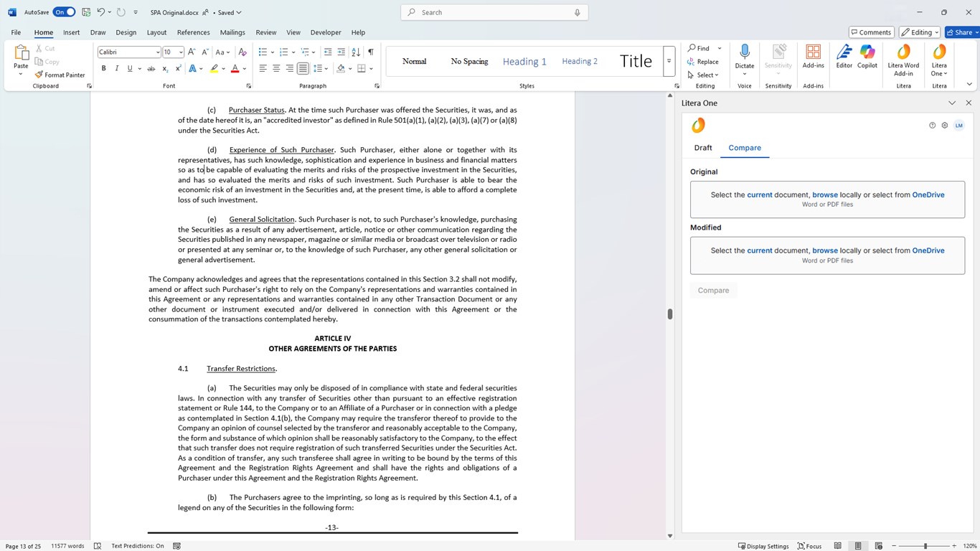Increase the paragraph indent
Viewport: 980px width, 551px height.
341,52
